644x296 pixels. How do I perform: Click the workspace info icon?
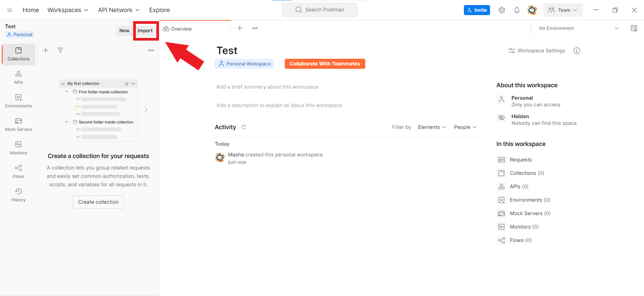[577, 51]
